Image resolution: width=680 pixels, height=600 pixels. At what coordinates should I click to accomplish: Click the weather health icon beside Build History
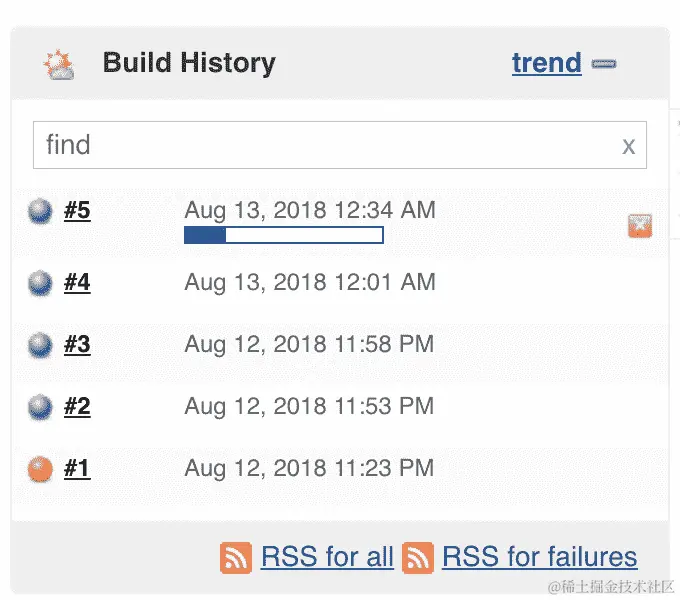point(59,65)
